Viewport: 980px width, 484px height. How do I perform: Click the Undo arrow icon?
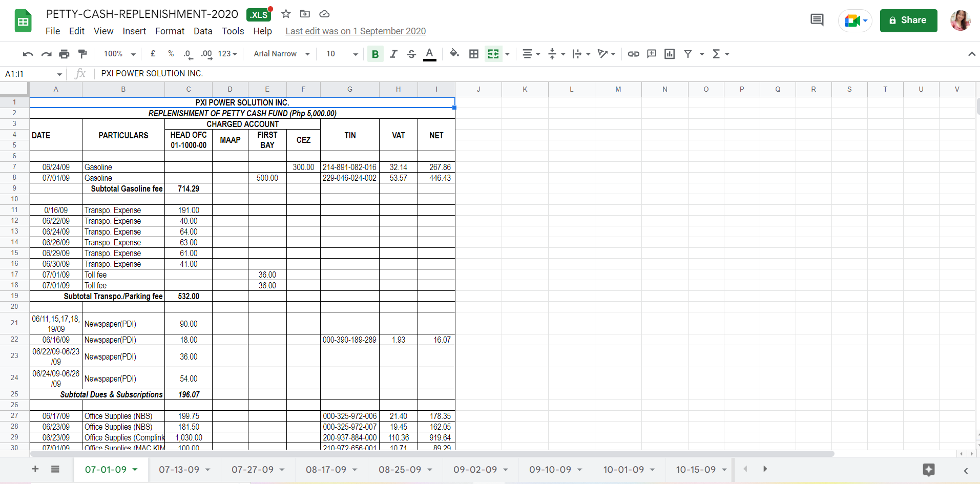point(28,54)
